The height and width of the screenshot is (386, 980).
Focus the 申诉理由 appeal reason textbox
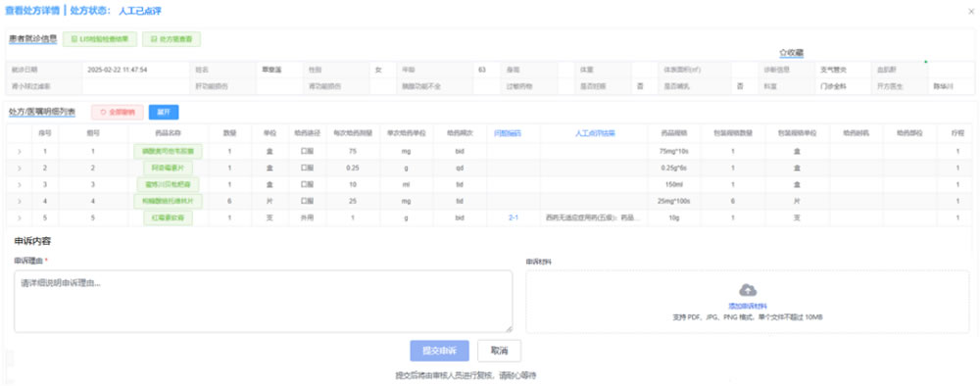click(263, 301)
